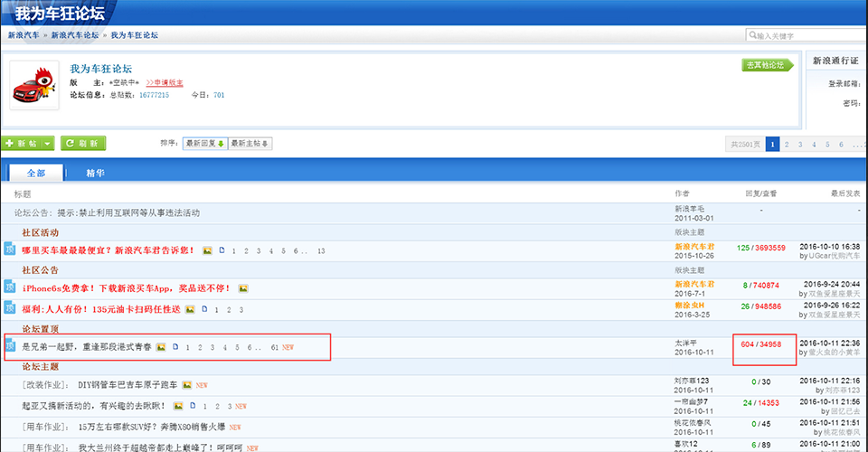Click pinned icon beside 是兄弟一起野 post
This screenshot has width=868, height=452.
tap(9, 347)
